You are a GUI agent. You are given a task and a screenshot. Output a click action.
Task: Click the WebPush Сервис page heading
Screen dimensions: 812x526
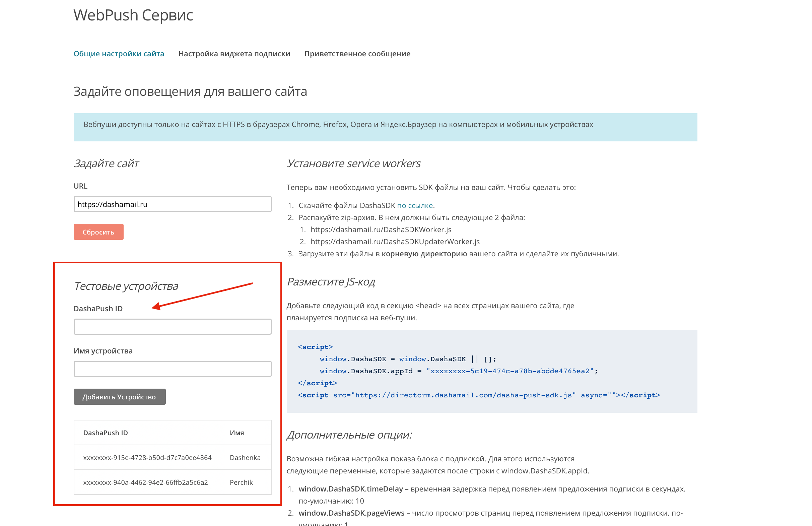(x=133, y=15)
